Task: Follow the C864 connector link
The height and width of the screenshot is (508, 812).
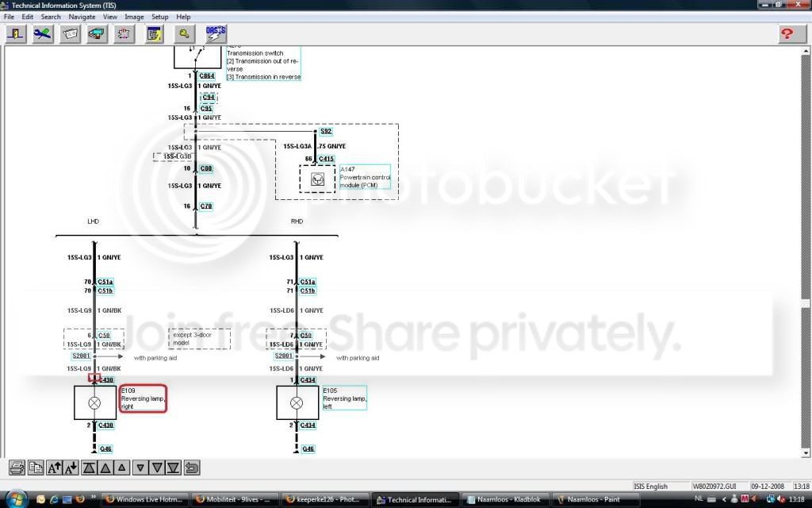Action: (x=207, y=75)
